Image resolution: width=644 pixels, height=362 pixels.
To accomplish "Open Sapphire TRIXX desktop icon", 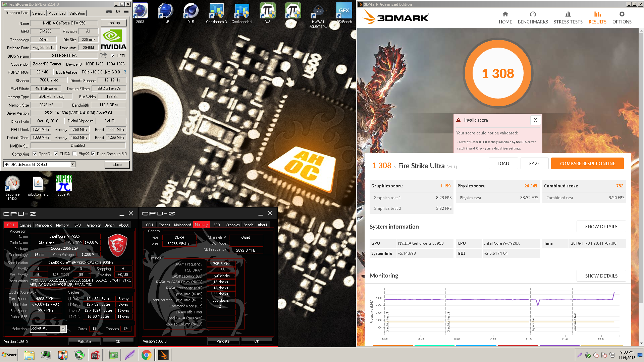I will (12, 188).
